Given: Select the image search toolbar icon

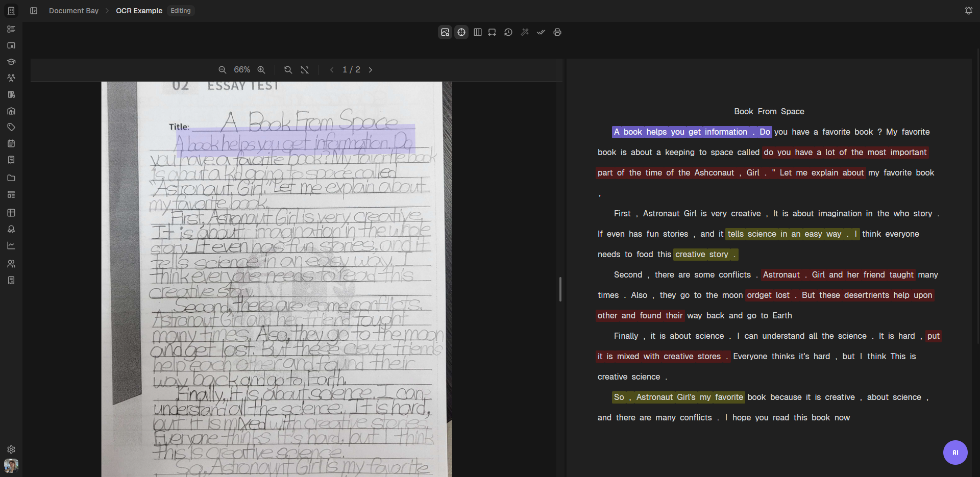Looking at the screenshot, I should (445, 32).
